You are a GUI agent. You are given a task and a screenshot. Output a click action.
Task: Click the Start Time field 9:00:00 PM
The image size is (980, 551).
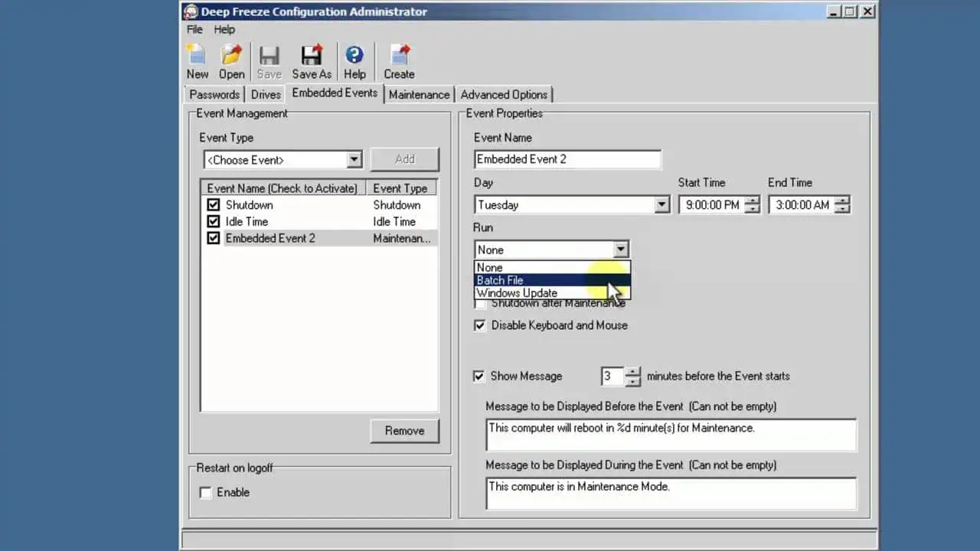(x=711, y=205)
